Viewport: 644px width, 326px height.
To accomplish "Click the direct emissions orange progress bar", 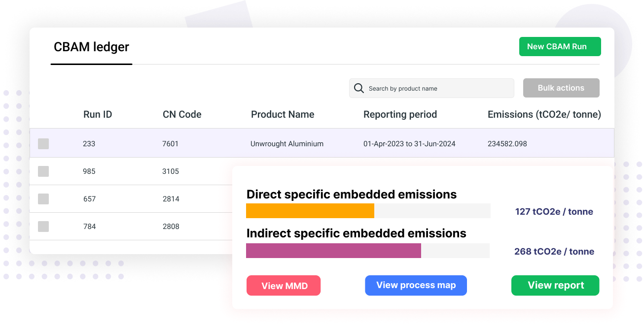I will pyautogui.click(x=310, y=211).
